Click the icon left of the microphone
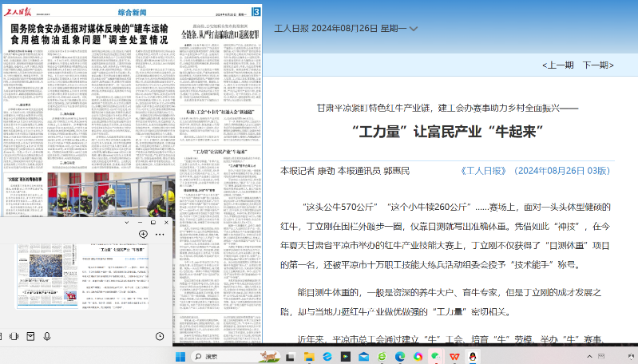Image resolution: width=638 pixels, height=364 pixels. 30,337
